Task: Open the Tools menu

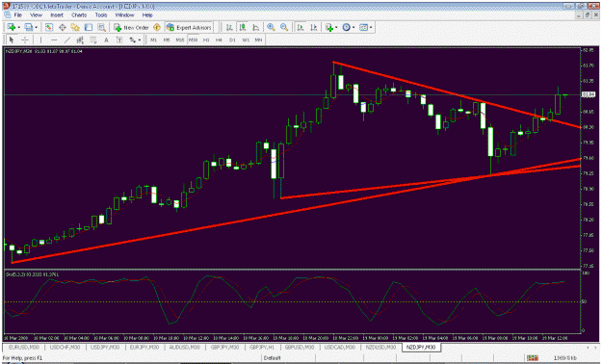Action: (x=101, y=15)
